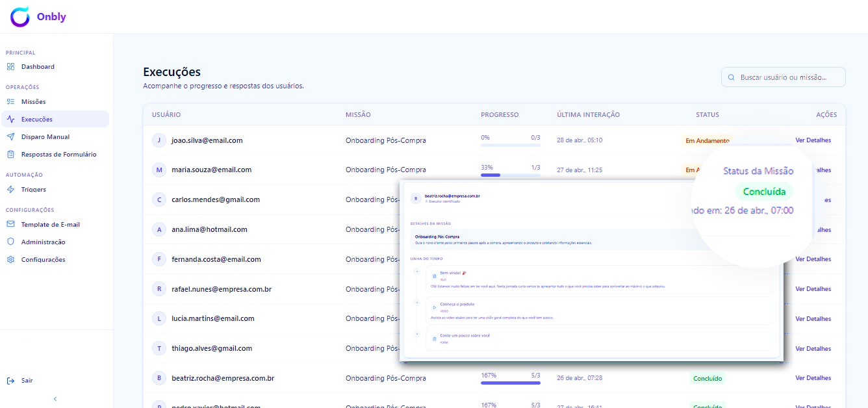Open Ver Detalhes for lucia.martins
The height and width of the screenshot is (408, 868).
(813, 319)
